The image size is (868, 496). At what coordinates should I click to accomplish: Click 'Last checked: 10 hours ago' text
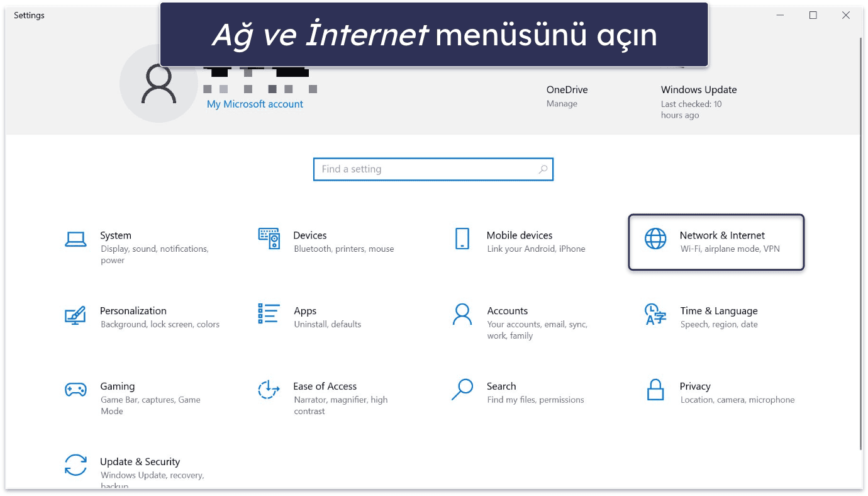tap(691, 110)
